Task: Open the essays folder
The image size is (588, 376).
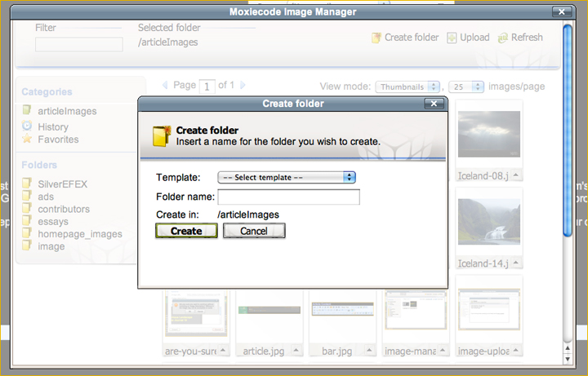Action: click(x=53, y=222)
